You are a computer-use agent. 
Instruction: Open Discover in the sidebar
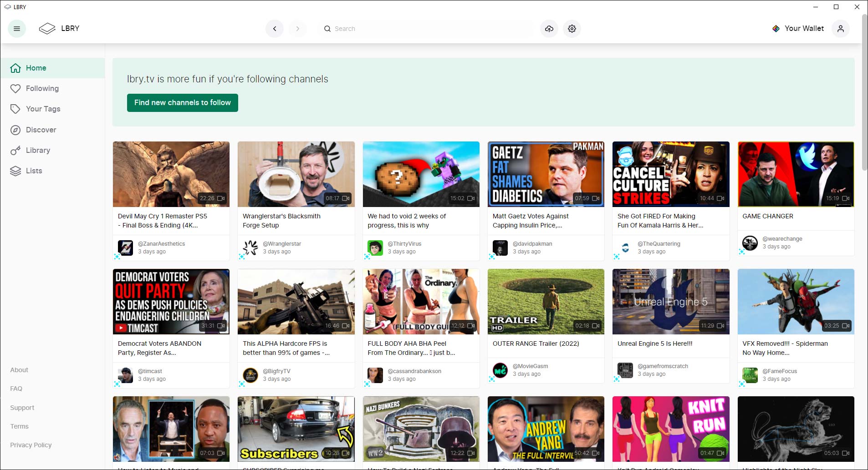[x=52, y=130]
